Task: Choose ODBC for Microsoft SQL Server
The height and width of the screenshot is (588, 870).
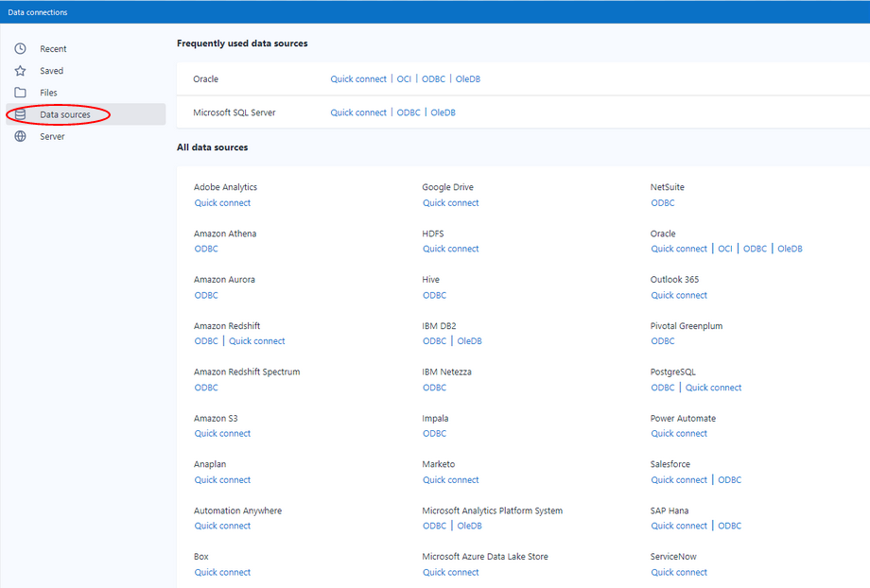Action: [409, 112]
